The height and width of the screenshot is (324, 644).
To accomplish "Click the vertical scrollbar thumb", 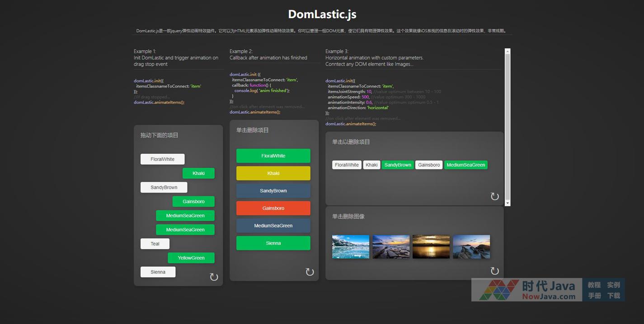I will [508, 126].
